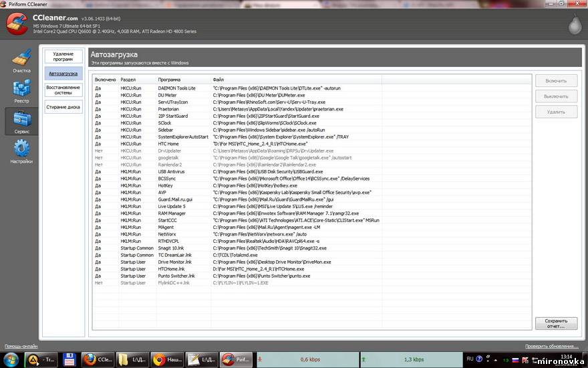588x368 pixels.
Task: Click the CCleaner logo icon
Action: click(x=17, y=24)
